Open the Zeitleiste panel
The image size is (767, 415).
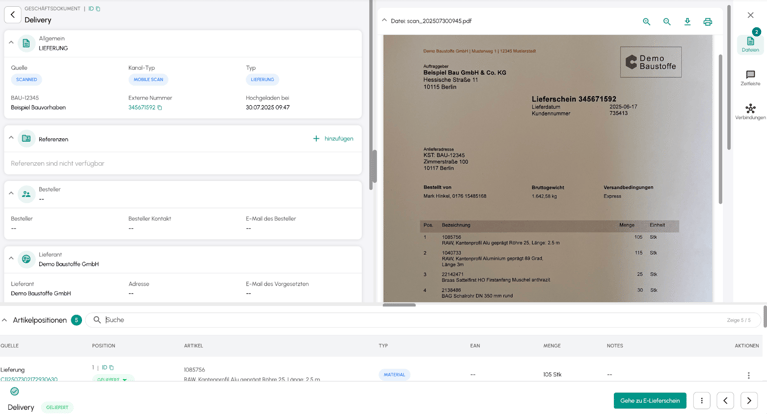click(750, 78)
